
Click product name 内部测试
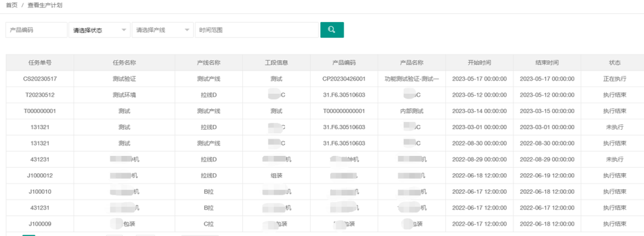click(412, 111)
